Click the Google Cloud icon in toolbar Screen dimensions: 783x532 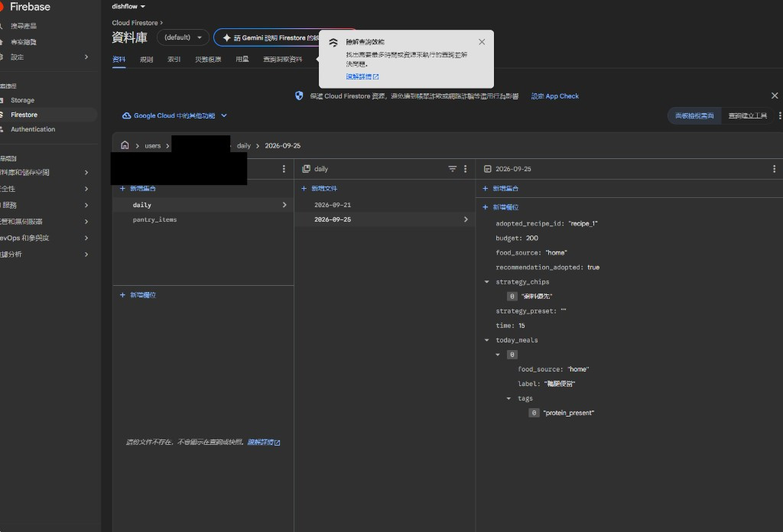click(127, 115)
